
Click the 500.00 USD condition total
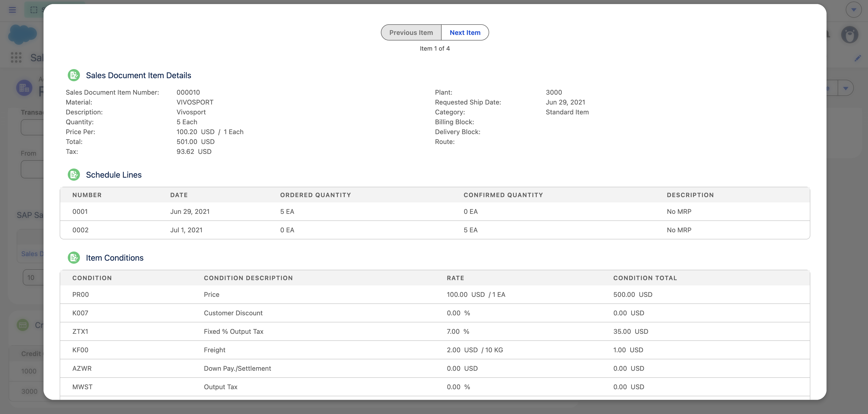tap(633, 294)
